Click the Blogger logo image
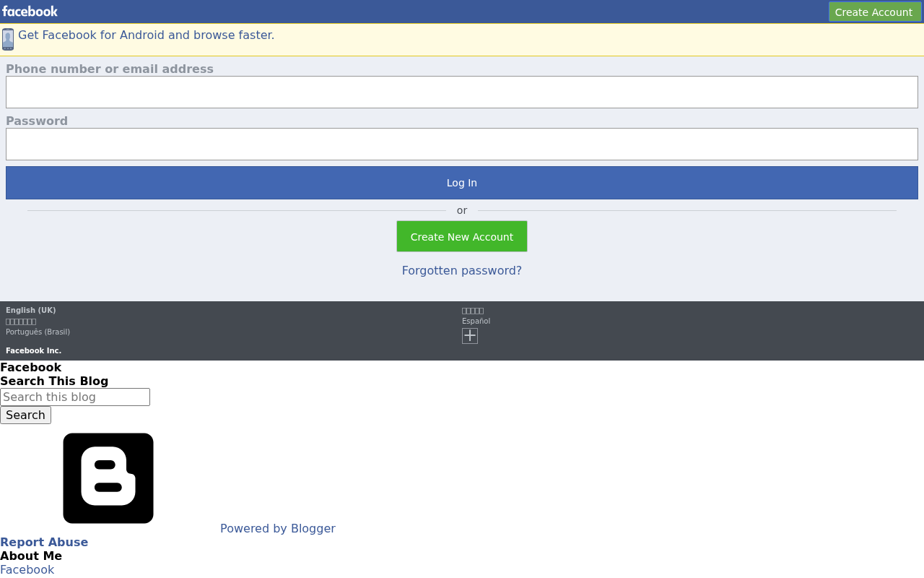Viewport: 924px width, 578px height. [x=108, y=478]
